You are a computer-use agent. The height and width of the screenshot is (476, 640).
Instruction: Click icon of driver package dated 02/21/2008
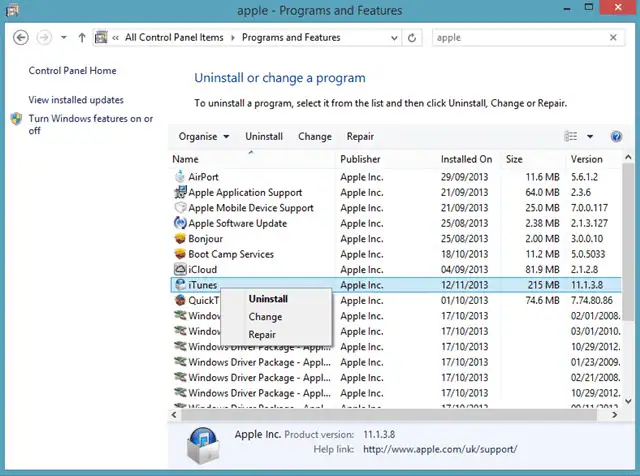[x=180, y=377]
